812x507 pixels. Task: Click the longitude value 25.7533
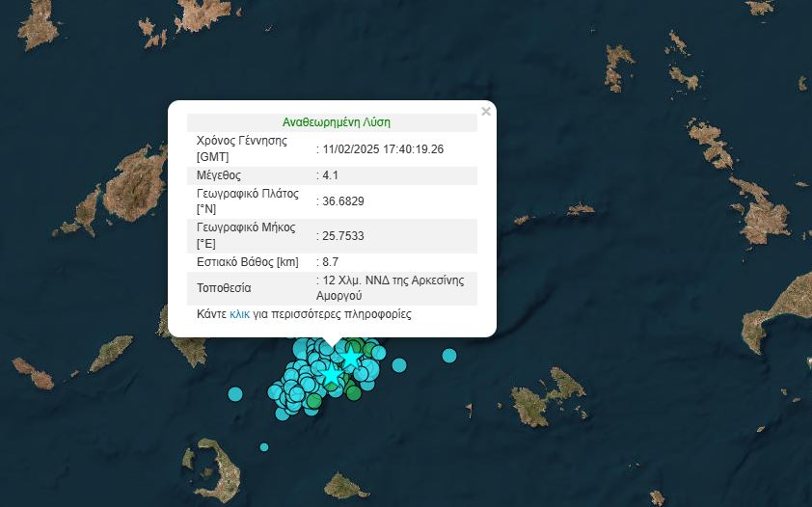pos(342,235)
